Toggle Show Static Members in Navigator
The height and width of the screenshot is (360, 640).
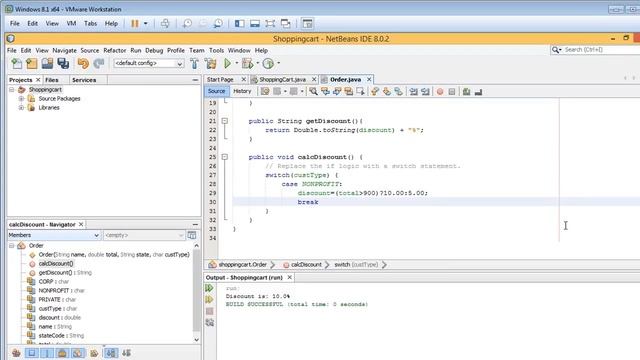47,353
